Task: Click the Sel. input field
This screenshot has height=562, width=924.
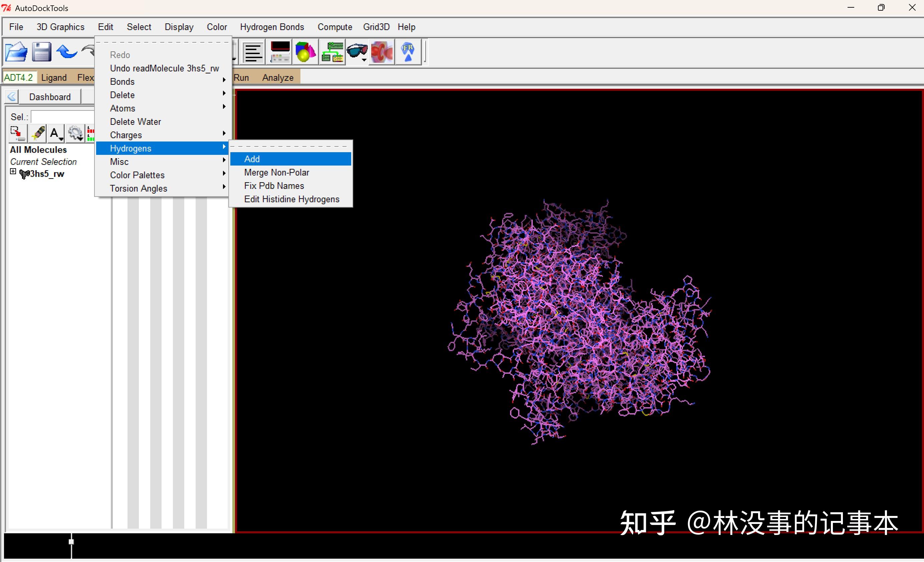Action: pos(62,116)
